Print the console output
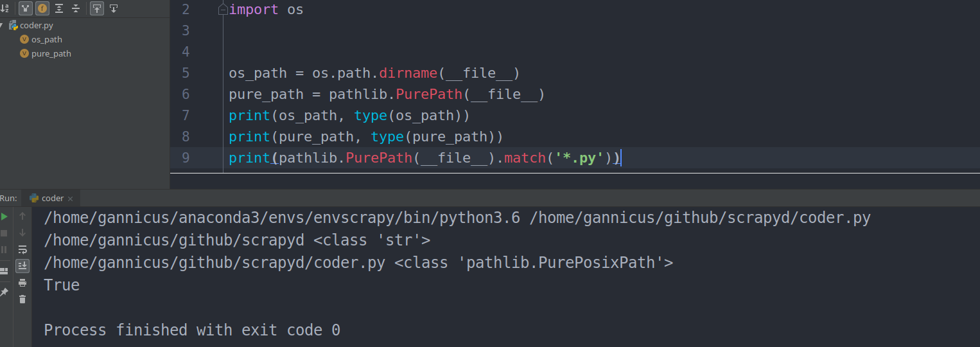The height and width of the screenshot is (347, 980). [22, 283]
